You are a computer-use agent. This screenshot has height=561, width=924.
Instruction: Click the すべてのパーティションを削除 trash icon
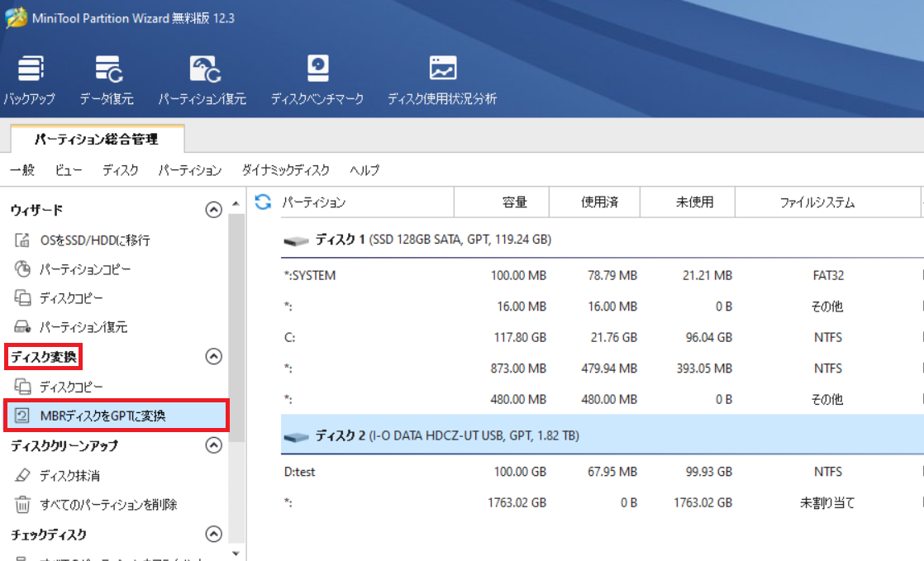tap(22, 505)
